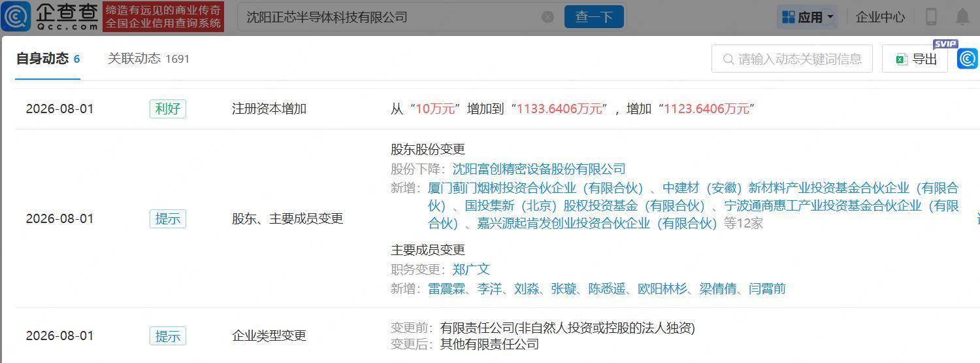Select the text 企业类型变更
Image resolution: width=980 pixels, height=363 pixels.
(269, 336)
